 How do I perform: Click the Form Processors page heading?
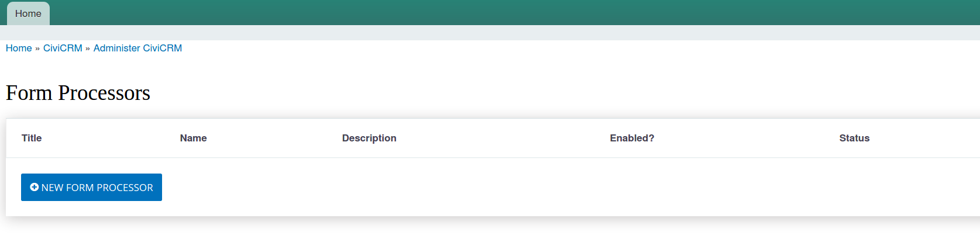pyautogui.click(x=78, y=93)
